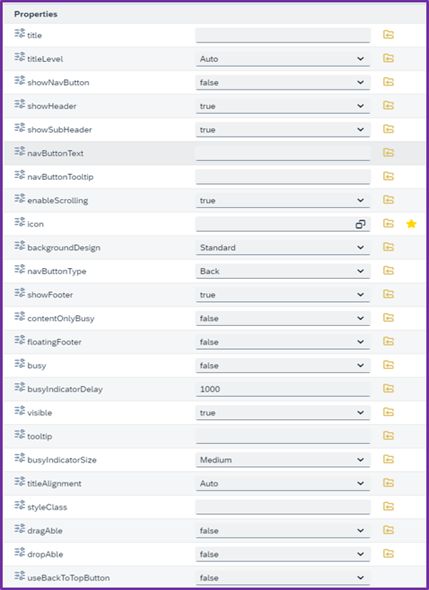Click the binding folder icon for title

point(388,35)
